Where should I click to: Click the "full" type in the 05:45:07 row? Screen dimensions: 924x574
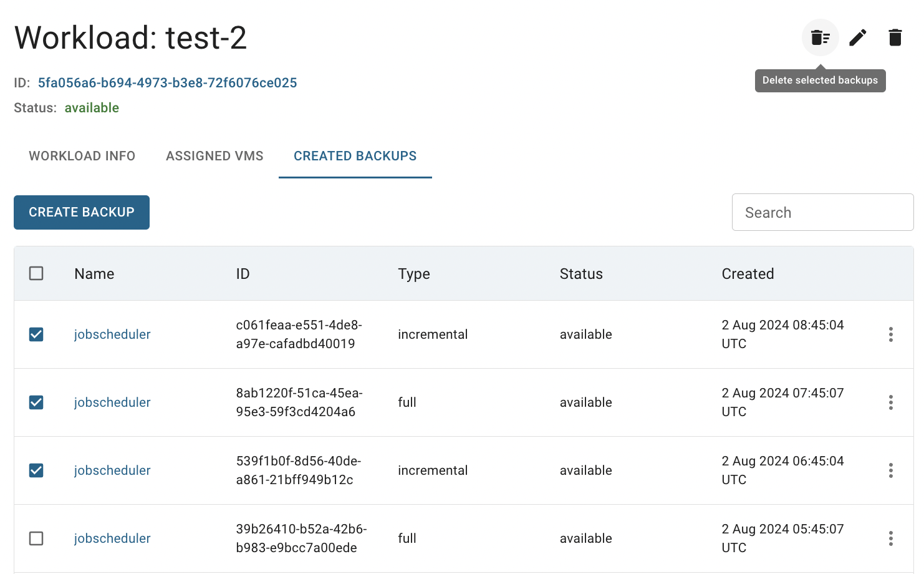coord(407,538)
